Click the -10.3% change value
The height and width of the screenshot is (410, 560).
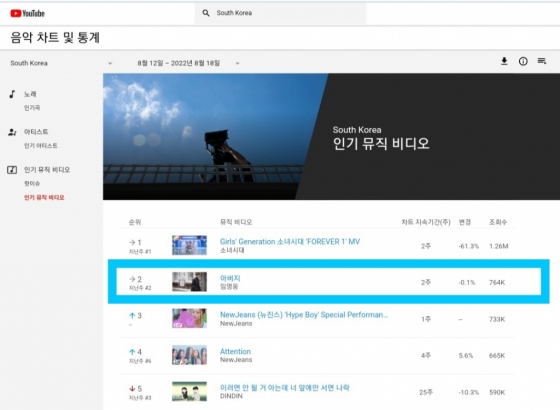469,392
